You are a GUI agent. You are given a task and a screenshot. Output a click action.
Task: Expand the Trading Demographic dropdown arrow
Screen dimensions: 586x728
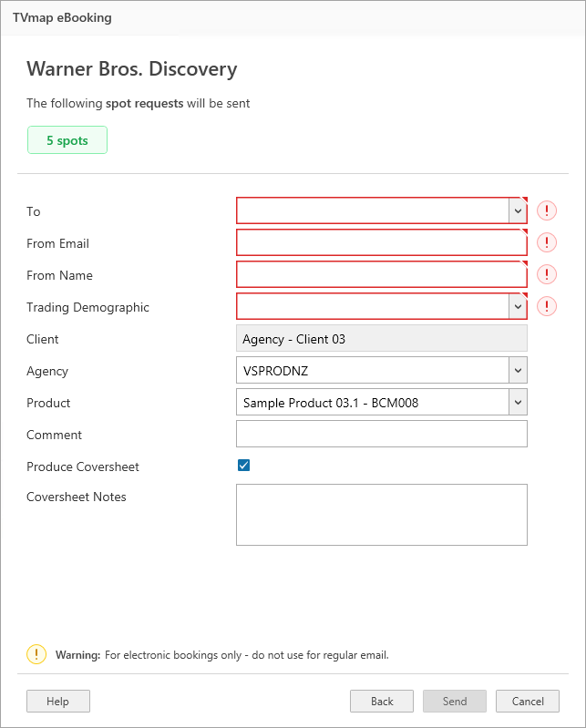pos(518,307)
